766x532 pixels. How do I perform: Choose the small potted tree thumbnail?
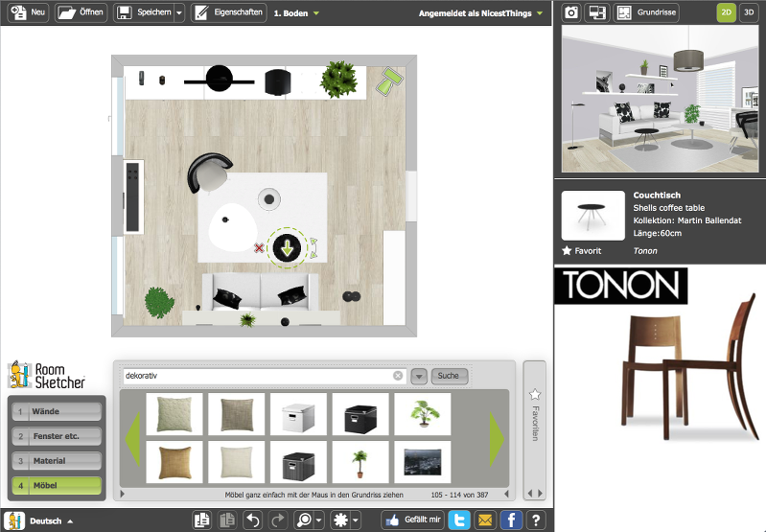coord(360,462)
